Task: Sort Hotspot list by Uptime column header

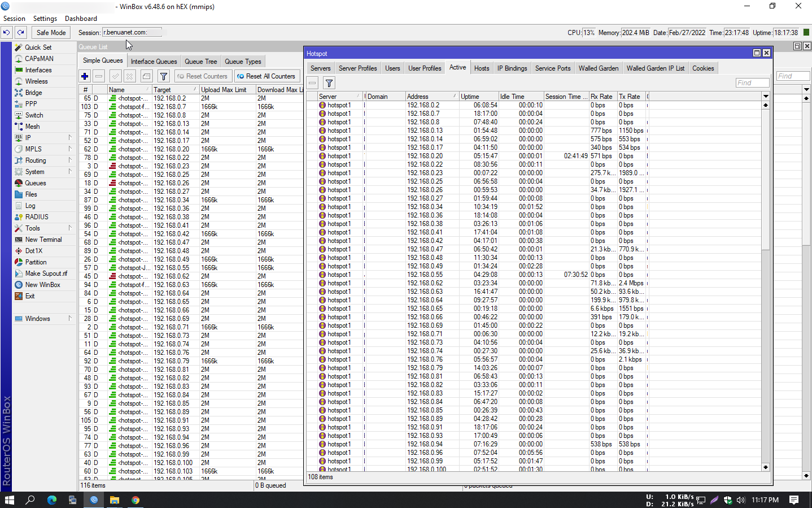Action: tap(478, 97)
